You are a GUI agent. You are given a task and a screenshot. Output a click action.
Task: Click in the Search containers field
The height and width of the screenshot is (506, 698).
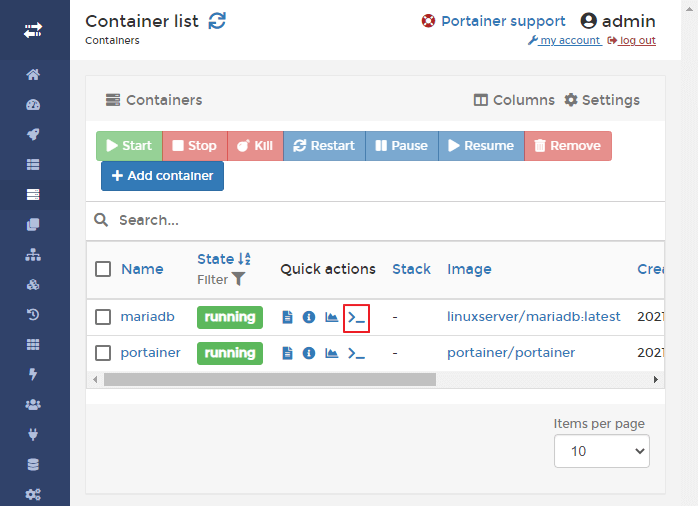(x=375, y=220)
